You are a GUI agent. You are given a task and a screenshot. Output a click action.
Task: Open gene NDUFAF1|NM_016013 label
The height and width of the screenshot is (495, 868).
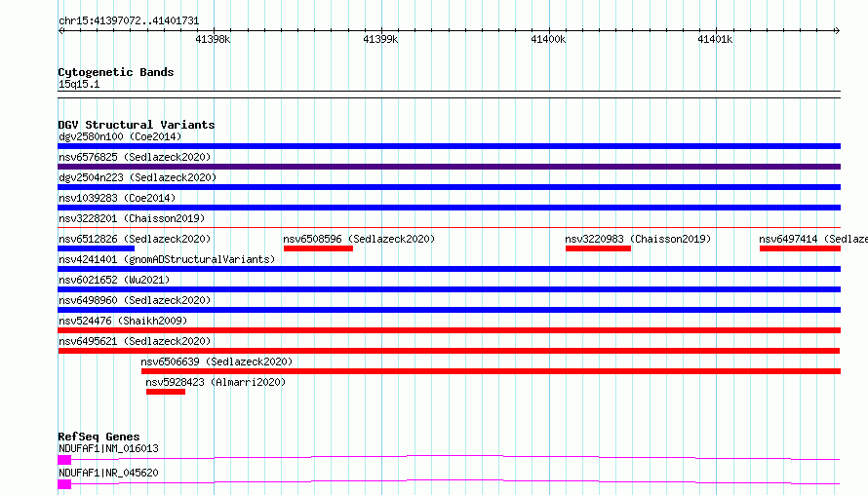(x=108, y=448)
